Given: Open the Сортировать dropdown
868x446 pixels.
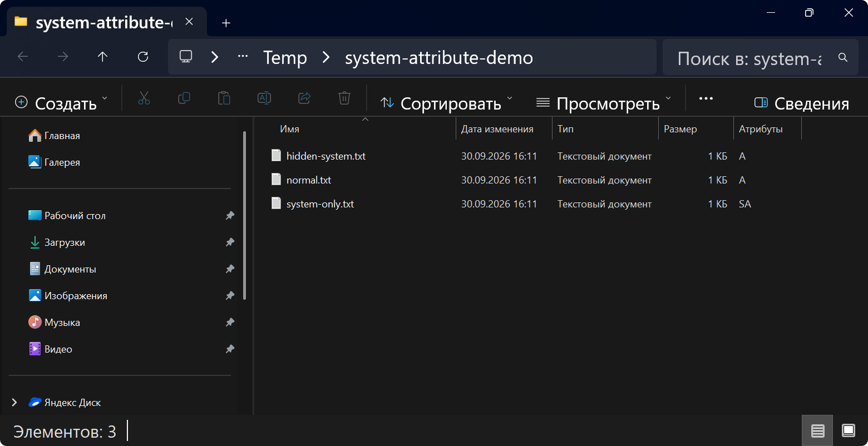Looking at the screenshot, I should click(x=446, y=103).
